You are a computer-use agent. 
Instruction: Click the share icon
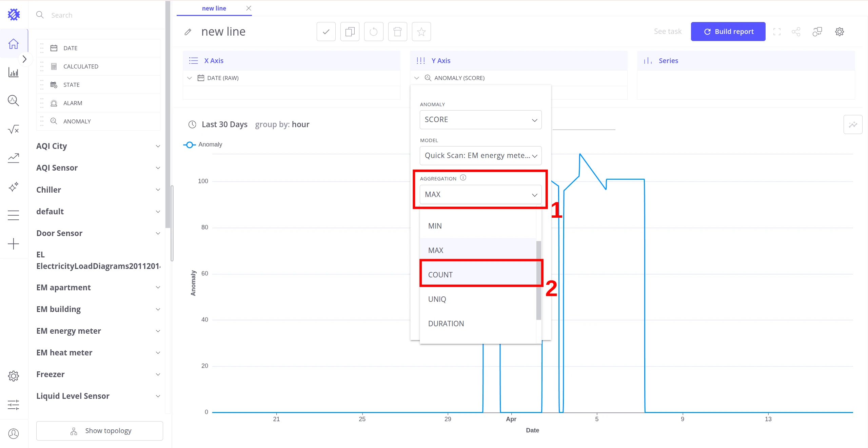[x=796, y=32]
